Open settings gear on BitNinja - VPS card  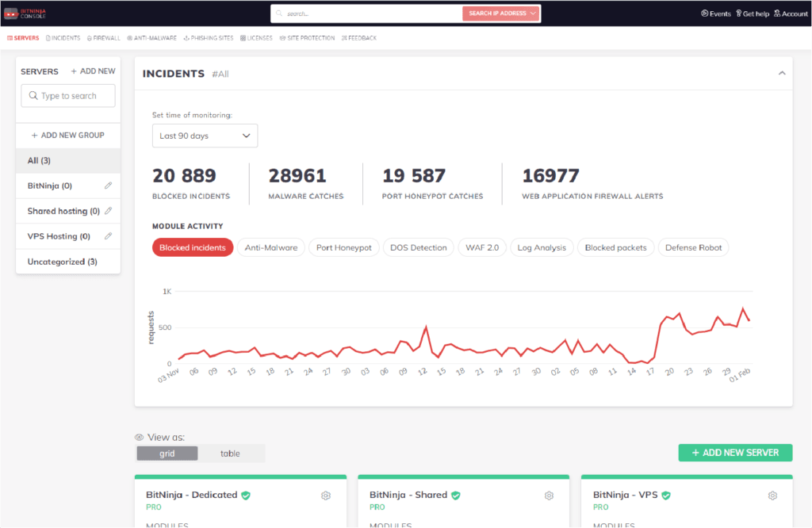tap(772, 495)
